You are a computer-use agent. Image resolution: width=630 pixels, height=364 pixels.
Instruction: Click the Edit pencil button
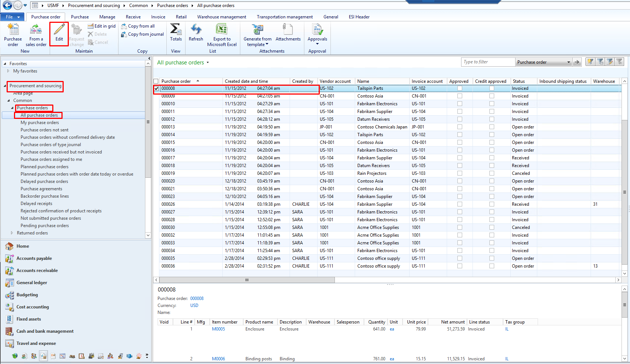pos(59,33)
